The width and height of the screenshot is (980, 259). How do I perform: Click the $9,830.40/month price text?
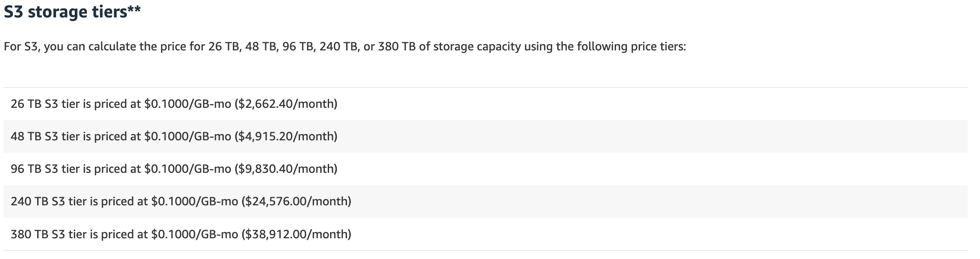(286, 169)
